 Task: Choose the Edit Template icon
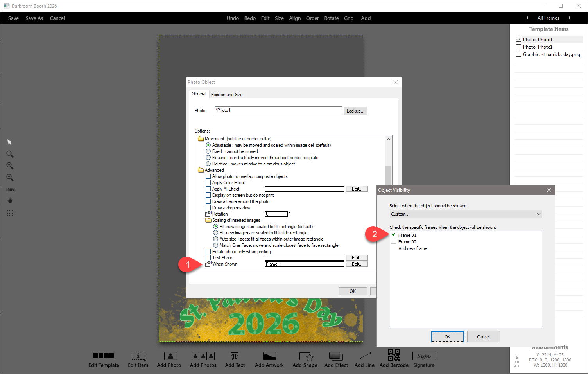coord(104,356)
